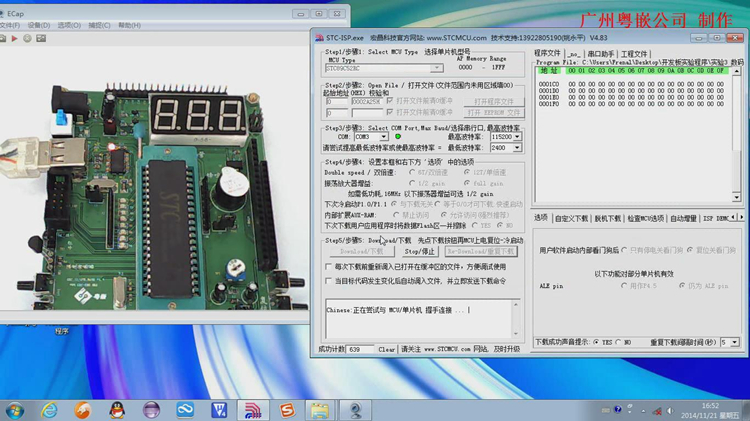Screen dimensions: 750x421
Task: Click the STC-ISP title bar app icon
Action: point(320,37)
